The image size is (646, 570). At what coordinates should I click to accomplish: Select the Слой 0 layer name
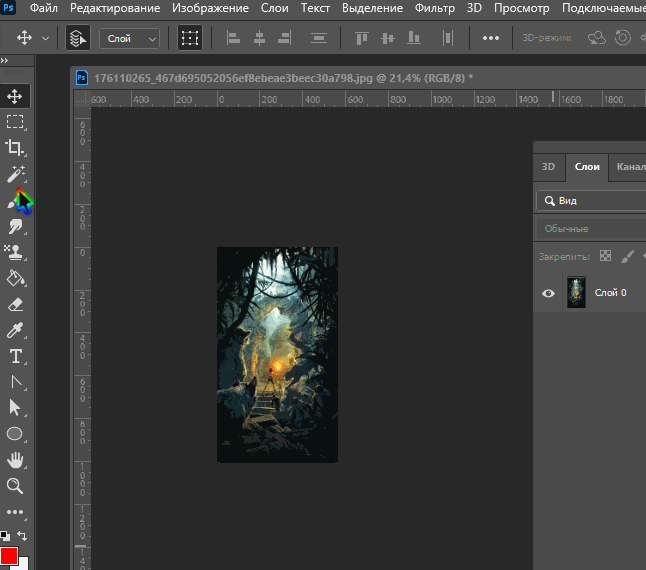(x=610, y=292)
